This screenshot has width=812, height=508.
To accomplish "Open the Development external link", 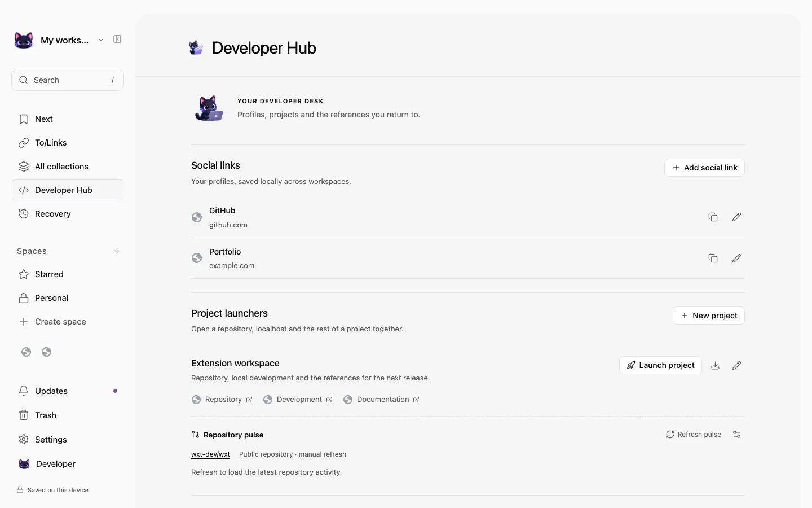I will tap(298, 400).
